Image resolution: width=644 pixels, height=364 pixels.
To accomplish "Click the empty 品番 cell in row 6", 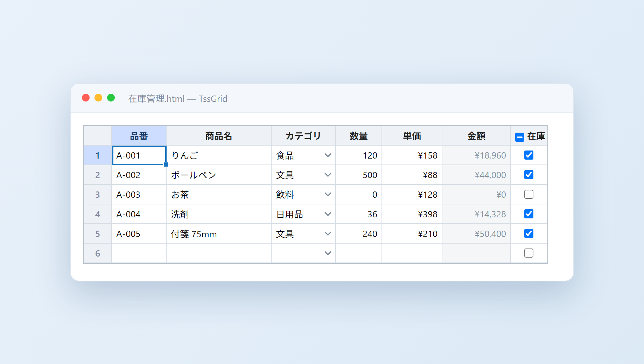I will click(x=139, y=253).
